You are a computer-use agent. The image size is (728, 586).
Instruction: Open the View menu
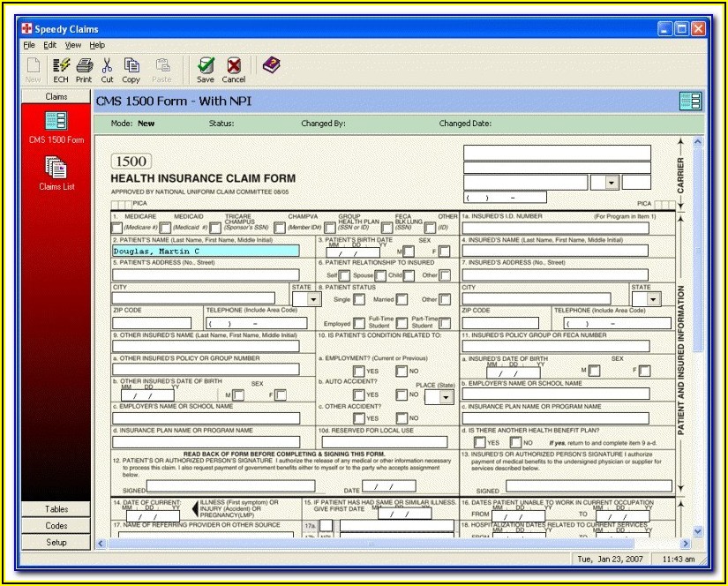click(72, 45)
